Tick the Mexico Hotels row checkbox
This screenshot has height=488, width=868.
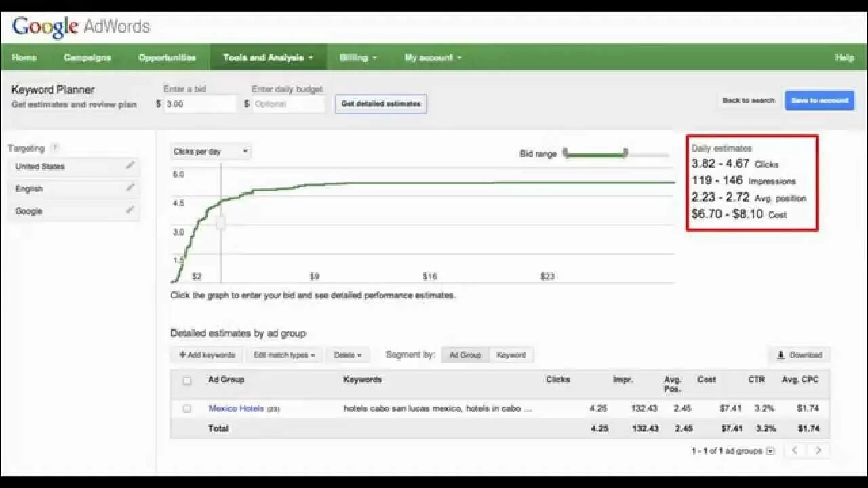coord(187,409)
